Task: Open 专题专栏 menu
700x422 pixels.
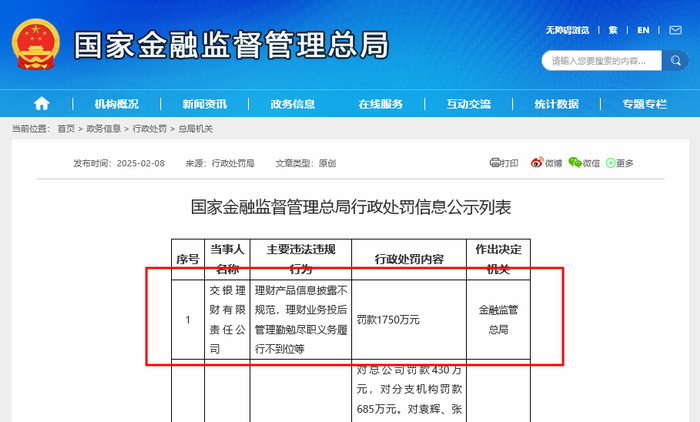Action: pos(645,104)
